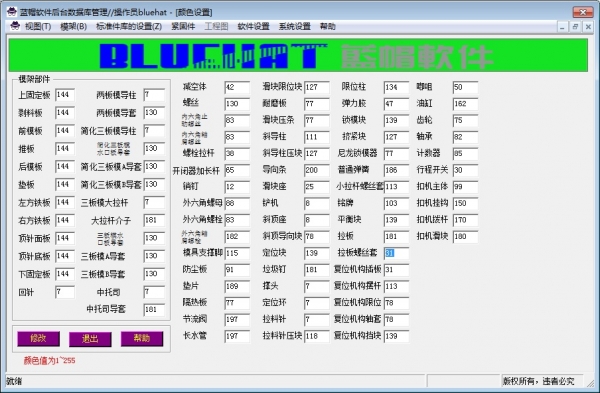Open the 视图(T) menu
Image resolution: width=600 pixels, height=393 pixels.
point(38,26)
